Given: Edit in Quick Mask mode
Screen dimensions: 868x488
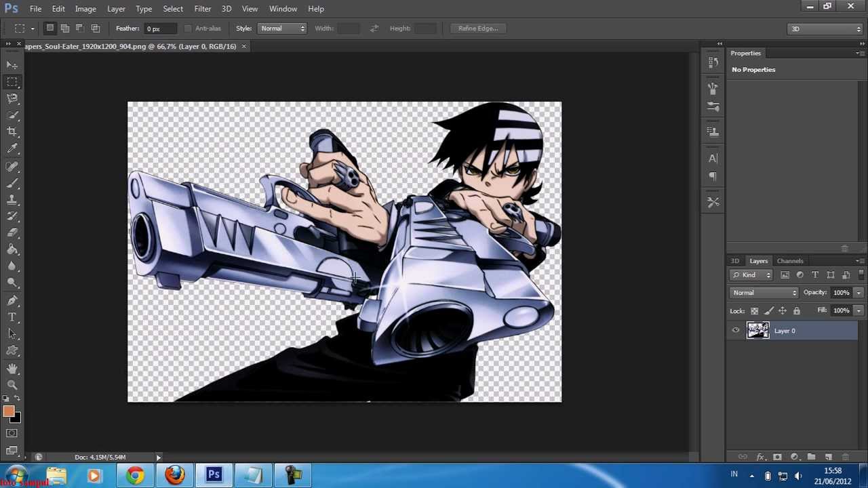Looking at the screenshot, I should (x=12, y=433).
